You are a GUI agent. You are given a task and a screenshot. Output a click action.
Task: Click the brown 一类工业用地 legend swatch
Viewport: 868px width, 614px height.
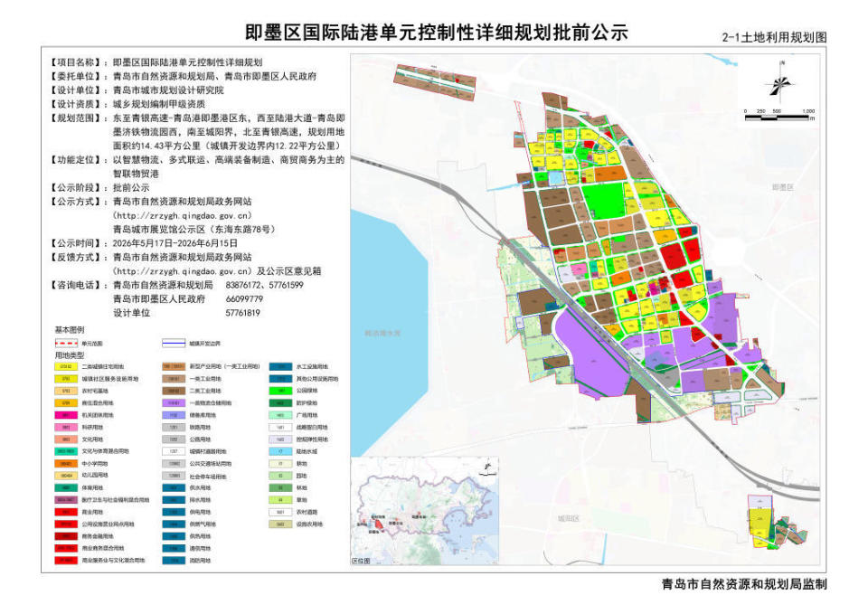tap(174, 379)
